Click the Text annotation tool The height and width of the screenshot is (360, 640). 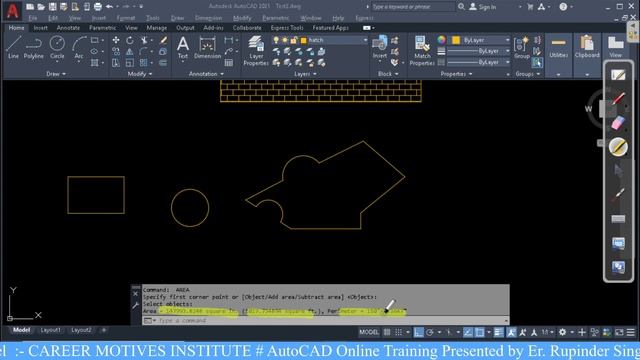(x=183, y=47)
